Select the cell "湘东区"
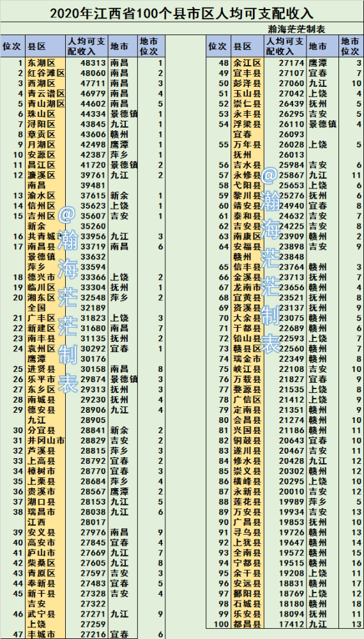This screenshot has height=639, width=364. 41,298
